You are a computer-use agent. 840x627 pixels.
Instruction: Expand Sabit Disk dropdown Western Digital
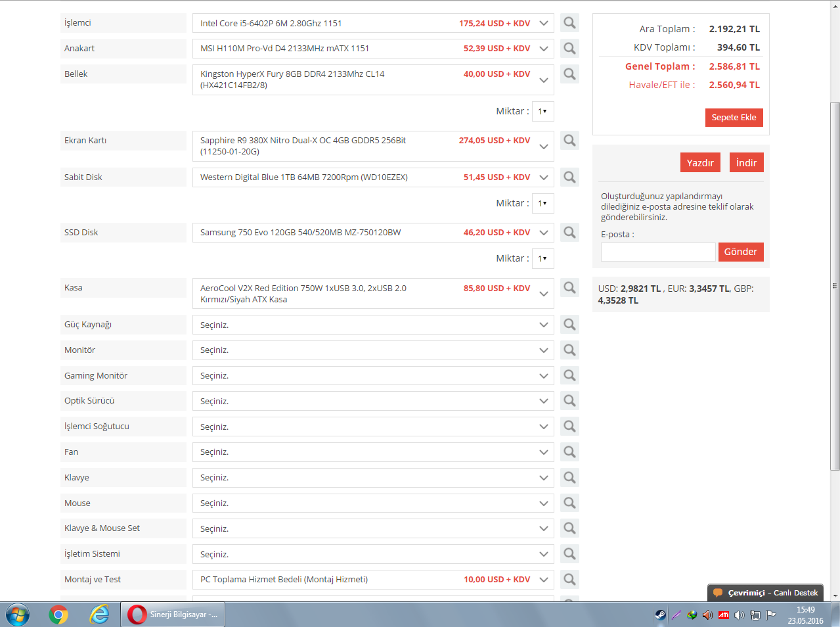(x=373, y=177)
